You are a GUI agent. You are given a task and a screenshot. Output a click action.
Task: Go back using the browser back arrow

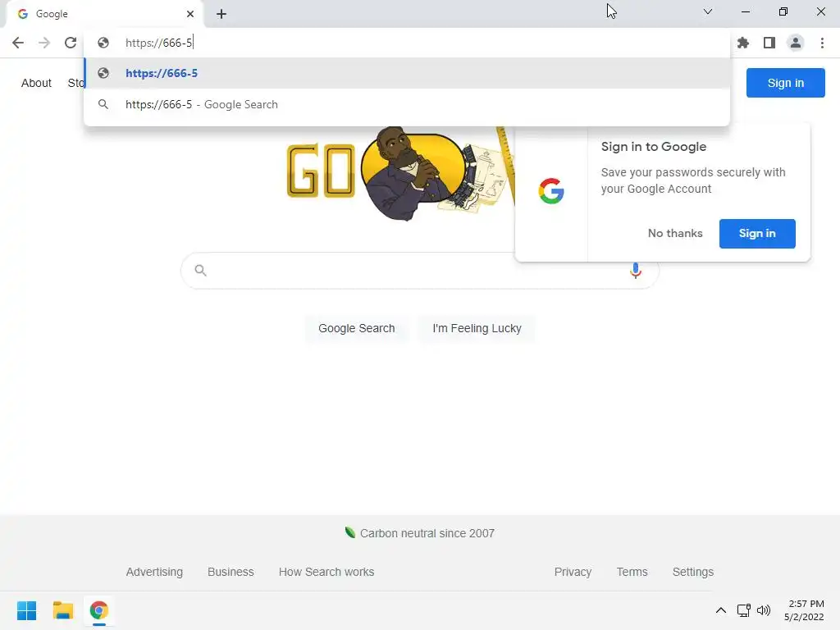coord(18,43)
